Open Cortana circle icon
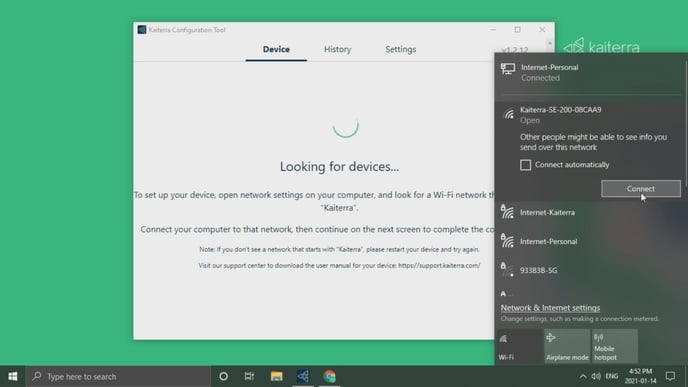 pos(223,376)
